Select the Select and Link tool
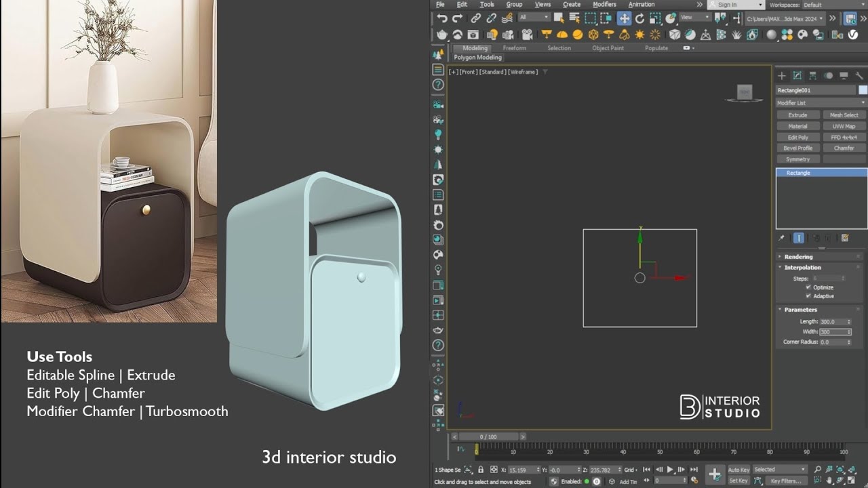This screenshot has height=488, width=868. (476, 18)
